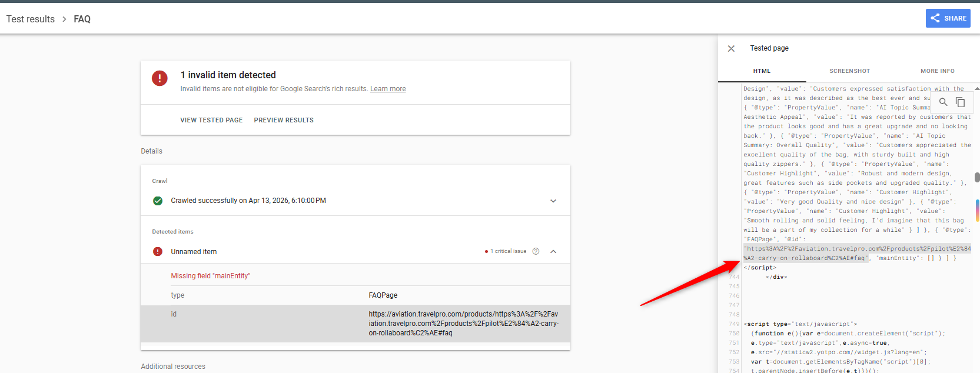Click the Unnamed item red error icon
Viewport: 980px width, 373px height.
coord(158,251)
